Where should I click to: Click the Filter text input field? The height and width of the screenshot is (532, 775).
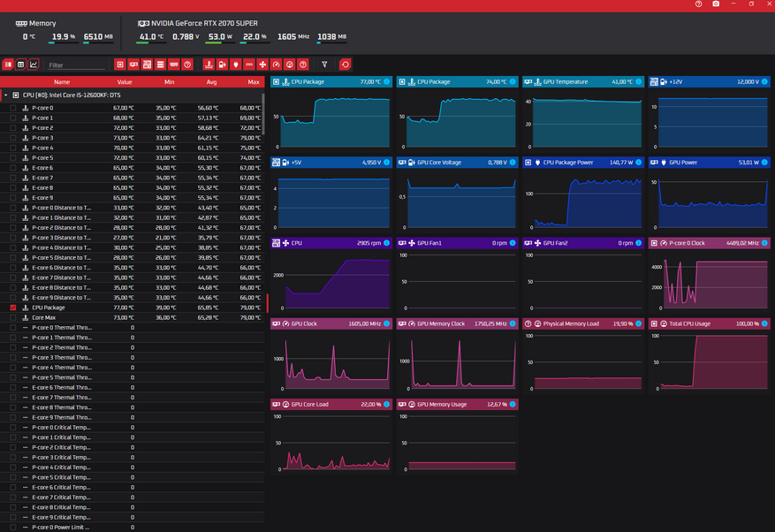[x=77, y=65]
